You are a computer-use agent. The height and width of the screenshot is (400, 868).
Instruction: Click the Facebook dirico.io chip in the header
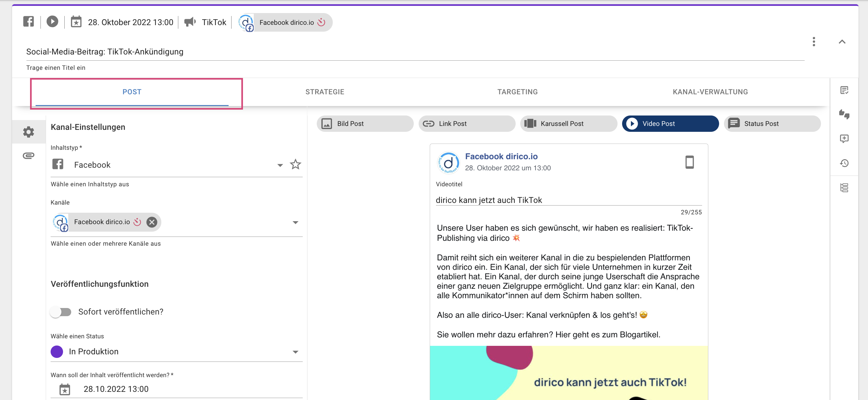[x=285, y=22]
